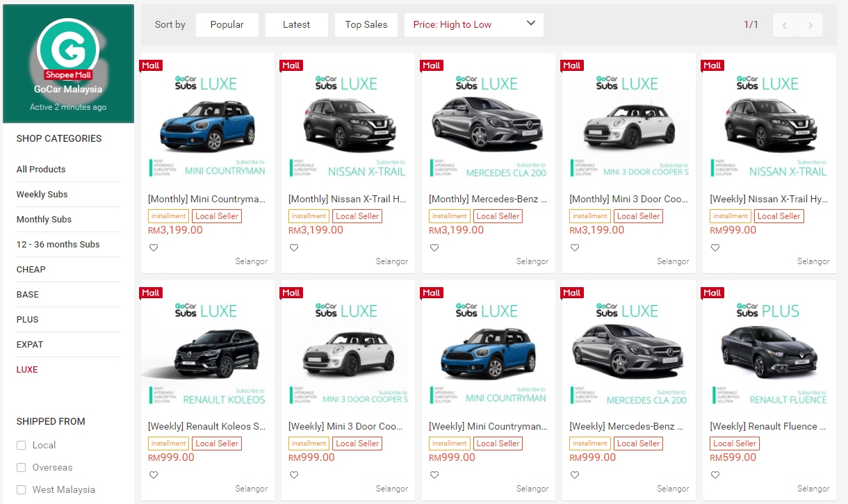Screen dimensions: 848x504
Task: Tap heart icon on Weekly Renault Fluence
Action: [715, 475]
